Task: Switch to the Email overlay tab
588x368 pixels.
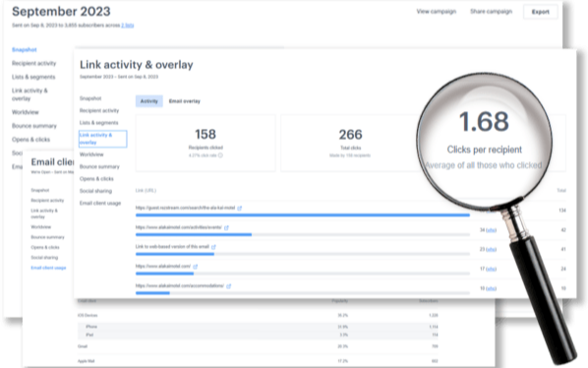Action: click(x=185, y=101)
